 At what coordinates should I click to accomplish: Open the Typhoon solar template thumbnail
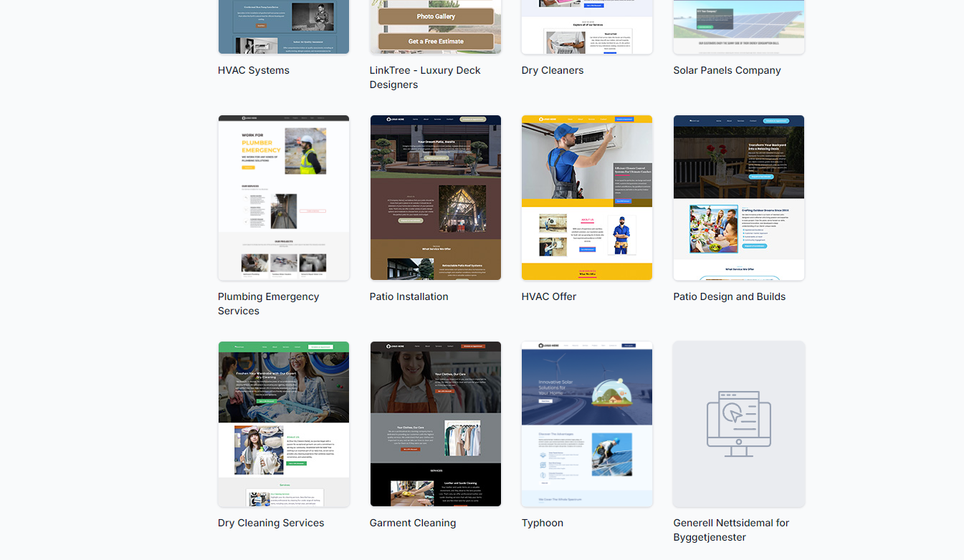point(586,424)
